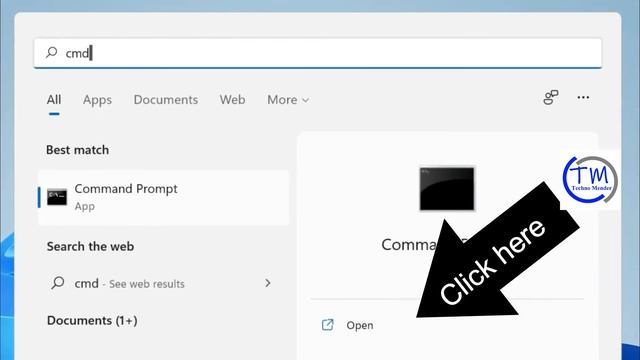Switch to the Apps tab
The height and width of the screenshot is (360, 640).
pos(97,100)
